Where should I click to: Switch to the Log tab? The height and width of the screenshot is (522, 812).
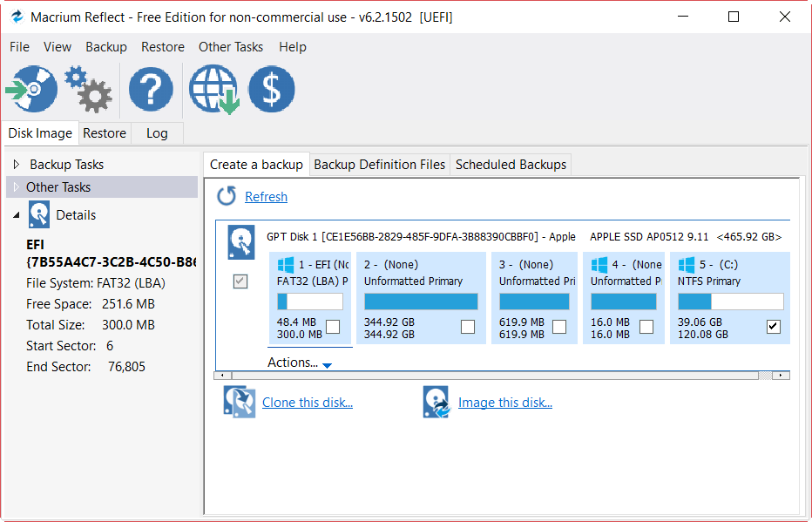coord(157,133)
